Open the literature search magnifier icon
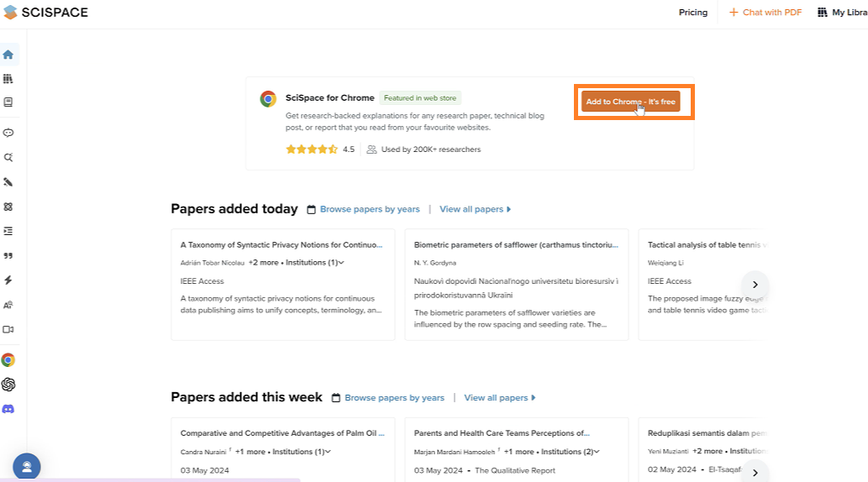The height and width of the screenshot is (482, 868). tap(8, 157)
